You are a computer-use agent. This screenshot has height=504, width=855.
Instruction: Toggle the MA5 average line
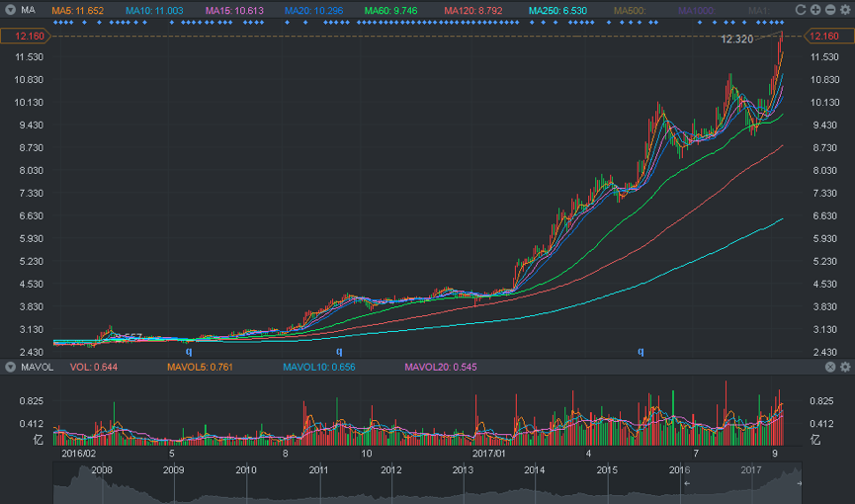pos(77,10)
